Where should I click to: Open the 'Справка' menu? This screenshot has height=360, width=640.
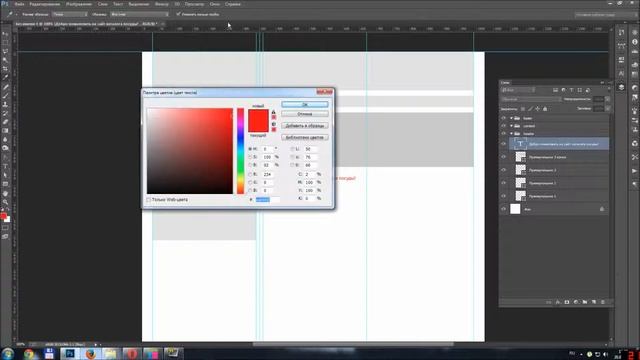pyautogui.click(x=233, y=4)
